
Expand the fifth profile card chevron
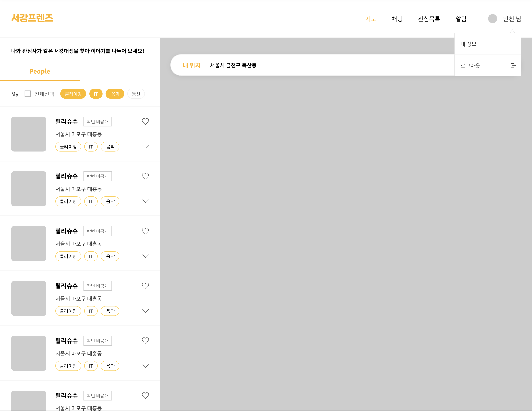tap(146, 366)
